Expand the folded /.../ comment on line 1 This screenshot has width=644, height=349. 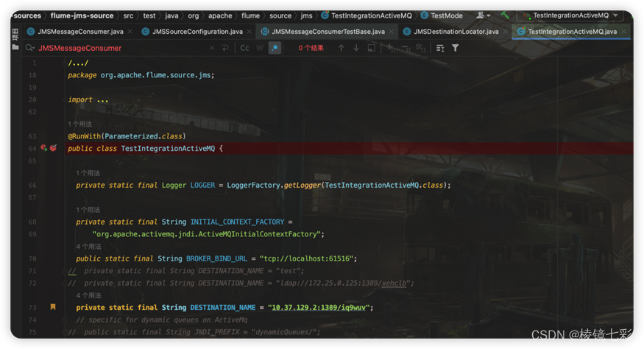click(78, 63)
